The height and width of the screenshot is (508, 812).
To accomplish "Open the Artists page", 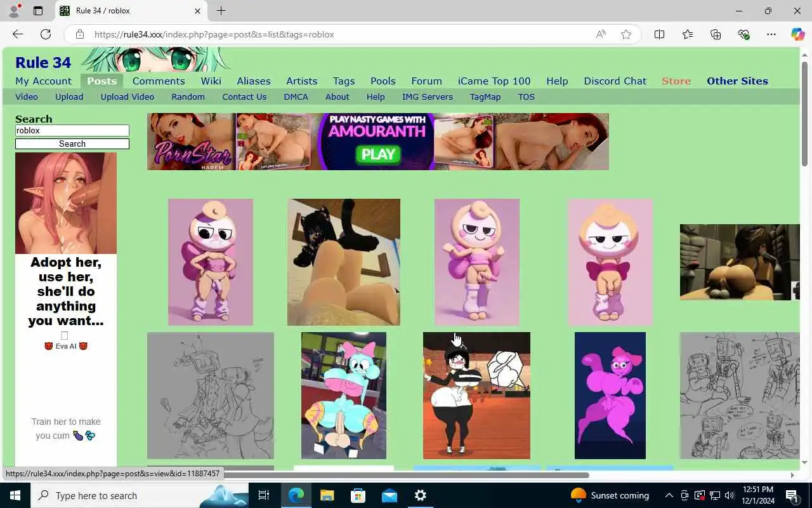I will point(302,81).
